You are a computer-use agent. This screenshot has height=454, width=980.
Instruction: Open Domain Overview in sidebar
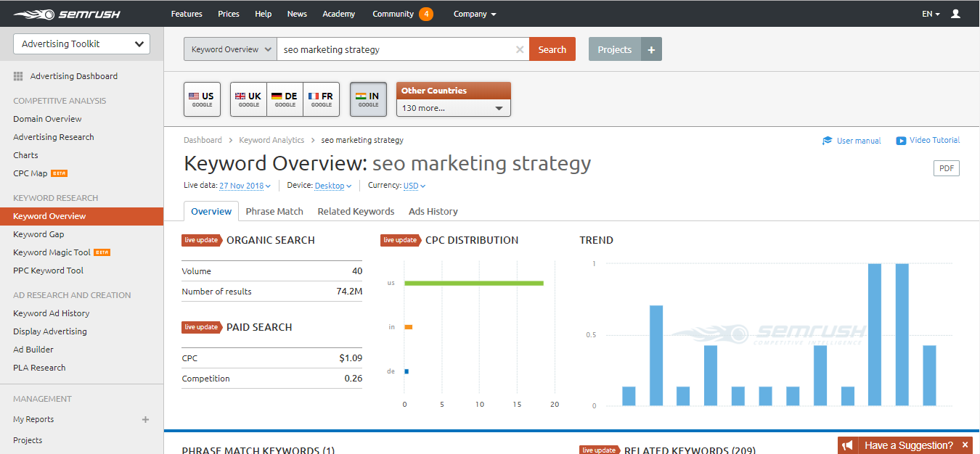click(47, 119)
